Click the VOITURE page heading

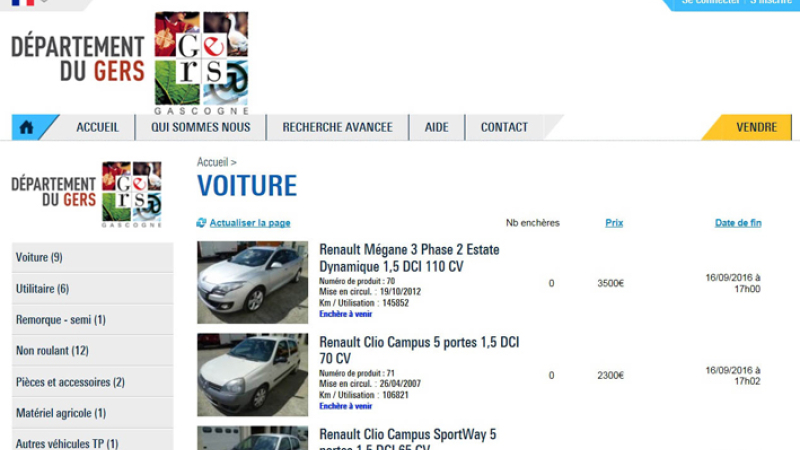coord(247,186)
